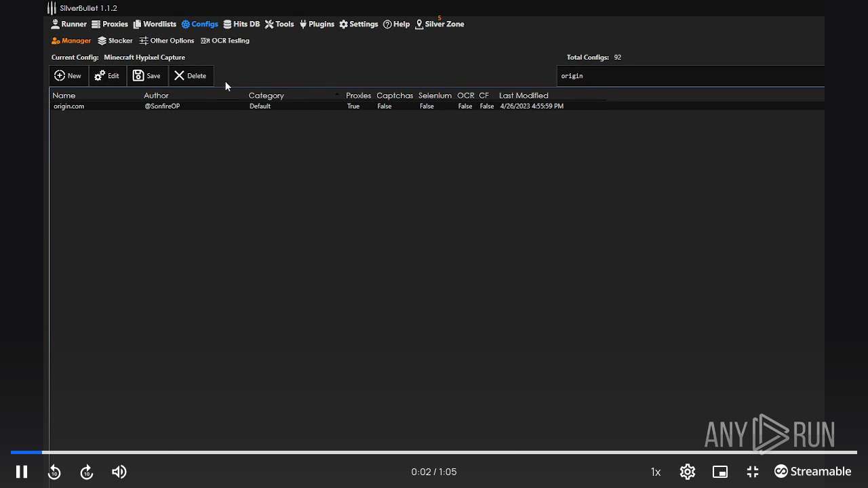Delete the selected config
The height and width of the screenshot is (488, 868).
pos(191,76)
